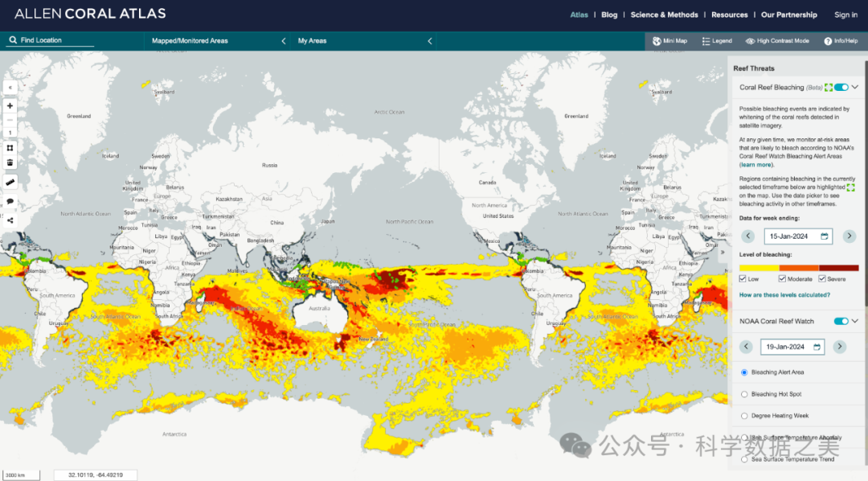Collapse the Coral Reef Bleaching section chevron
This screenshot has height=481, width=868.
click(855, 87)
